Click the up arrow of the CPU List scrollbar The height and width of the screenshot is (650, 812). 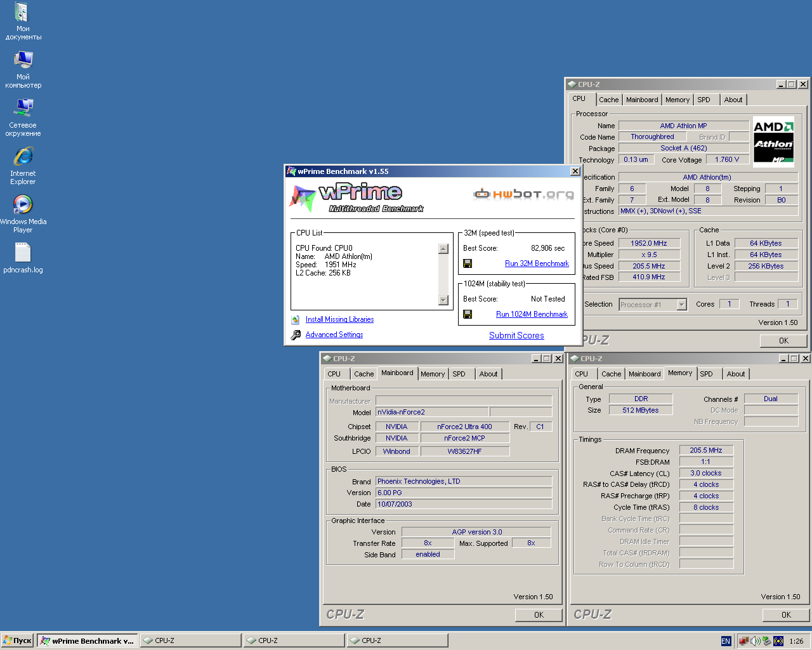coord(443,249)
